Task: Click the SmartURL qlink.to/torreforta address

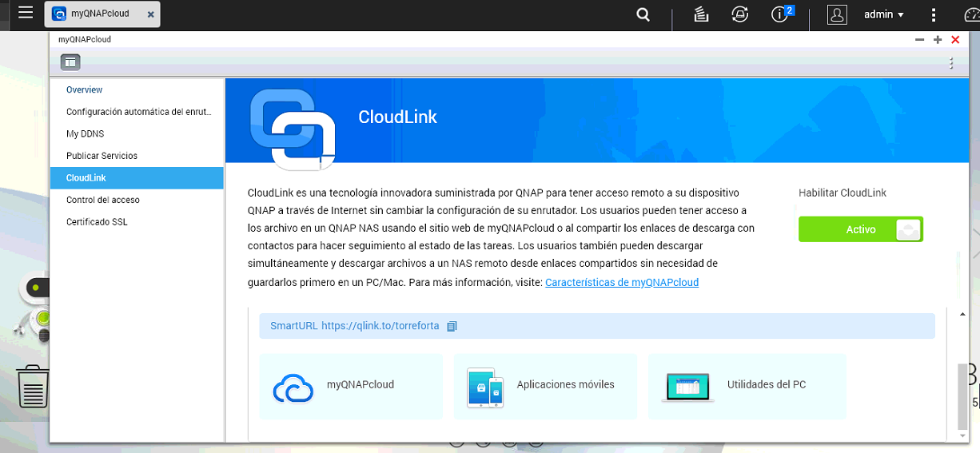Action: click(x=380, y=326)
